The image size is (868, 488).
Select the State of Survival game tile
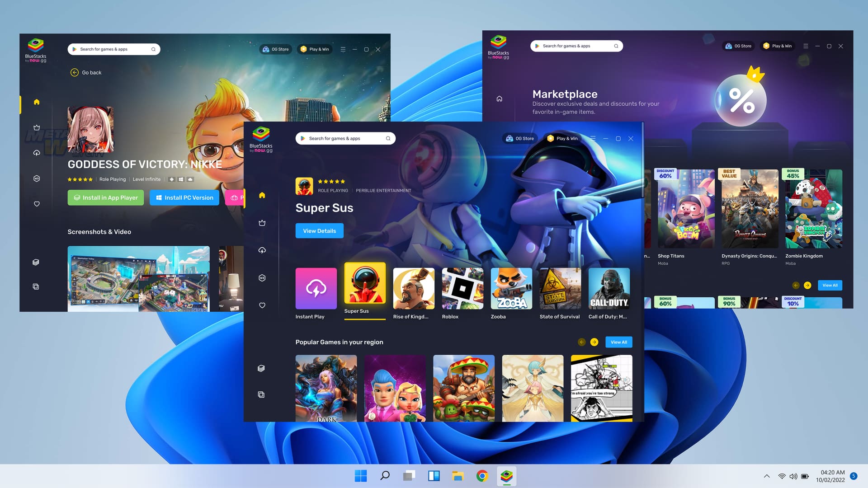point(560,294)
